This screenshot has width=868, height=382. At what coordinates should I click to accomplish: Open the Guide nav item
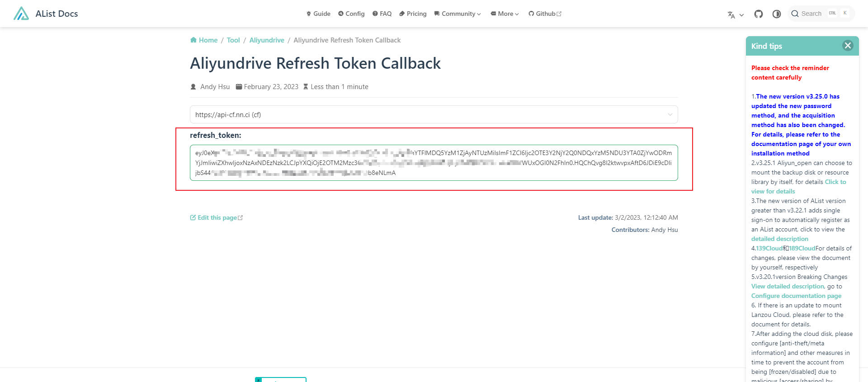tap(318, 14)
